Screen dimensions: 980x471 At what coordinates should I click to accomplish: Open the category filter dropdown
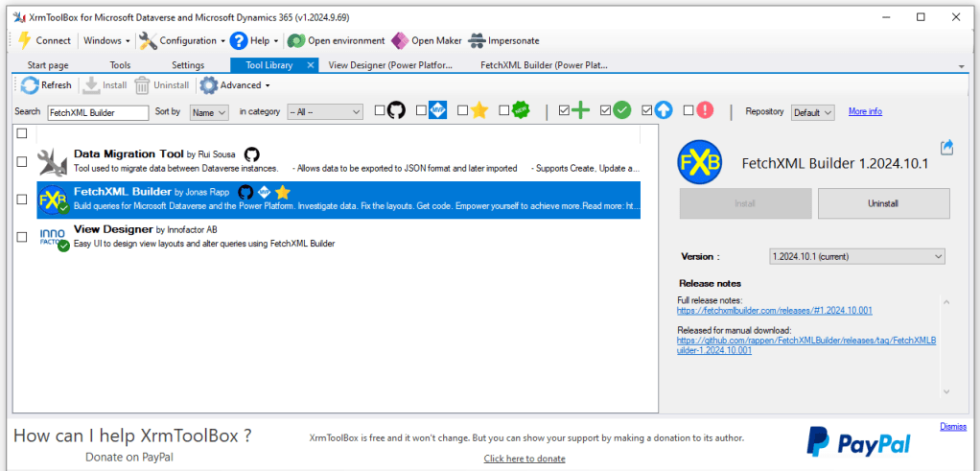324,112
